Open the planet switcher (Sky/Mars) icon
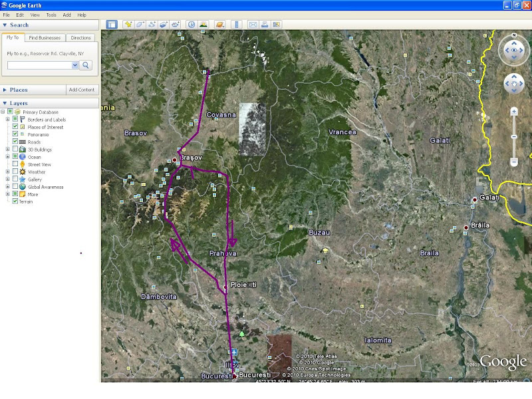 point(220,25)
